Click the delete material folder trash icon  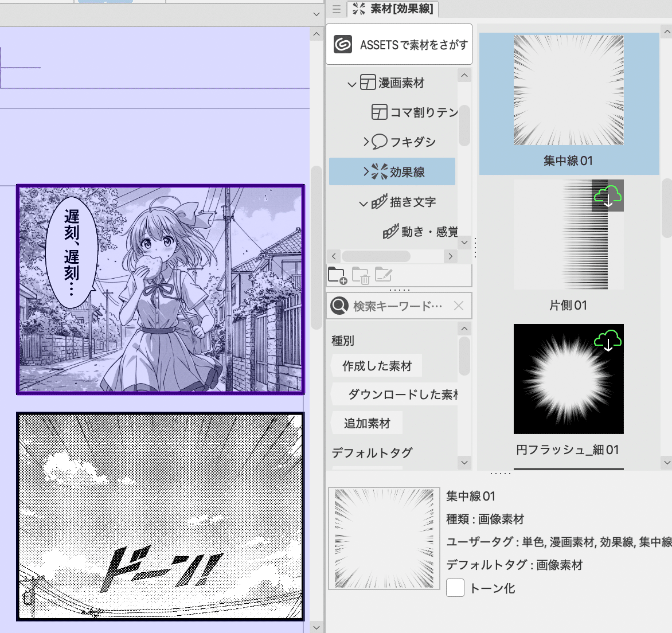coord(360,275)
